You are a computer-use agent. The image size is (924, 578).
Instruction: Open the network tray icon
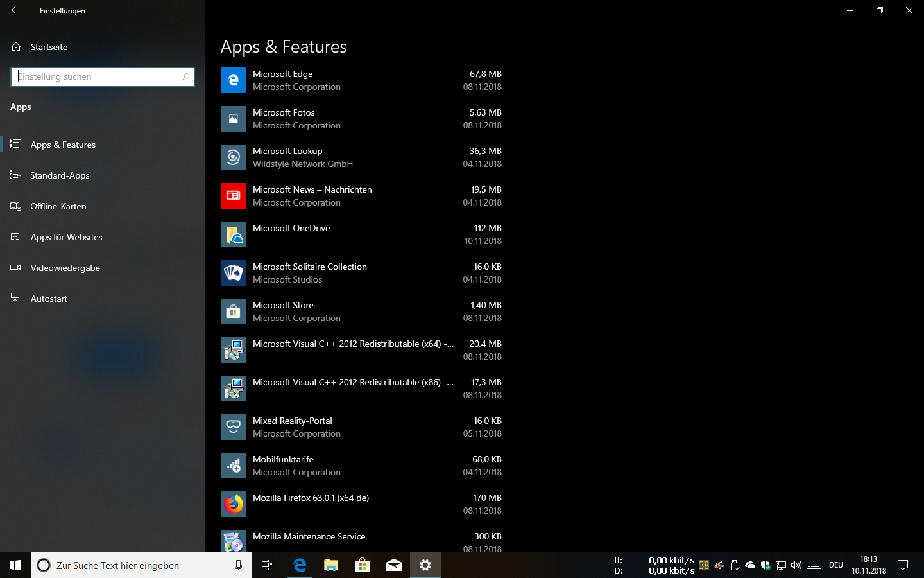[781, 565]
